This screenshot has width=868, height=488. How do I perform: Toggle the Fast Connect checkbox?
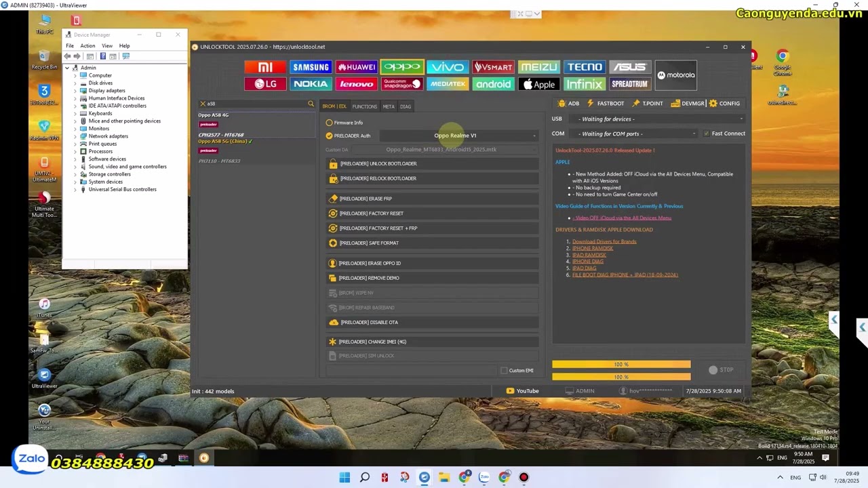click(x=707, y=134)
